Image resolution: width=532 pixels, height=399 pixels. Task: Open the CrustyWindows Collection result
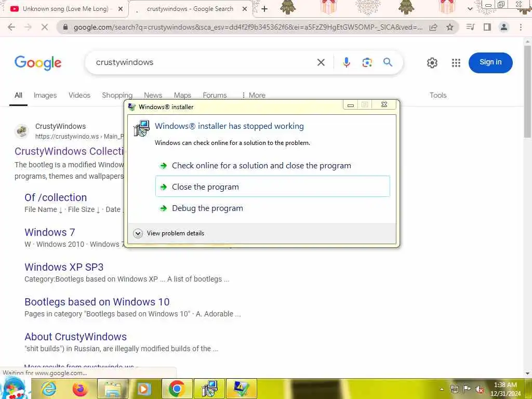[69, 151]
